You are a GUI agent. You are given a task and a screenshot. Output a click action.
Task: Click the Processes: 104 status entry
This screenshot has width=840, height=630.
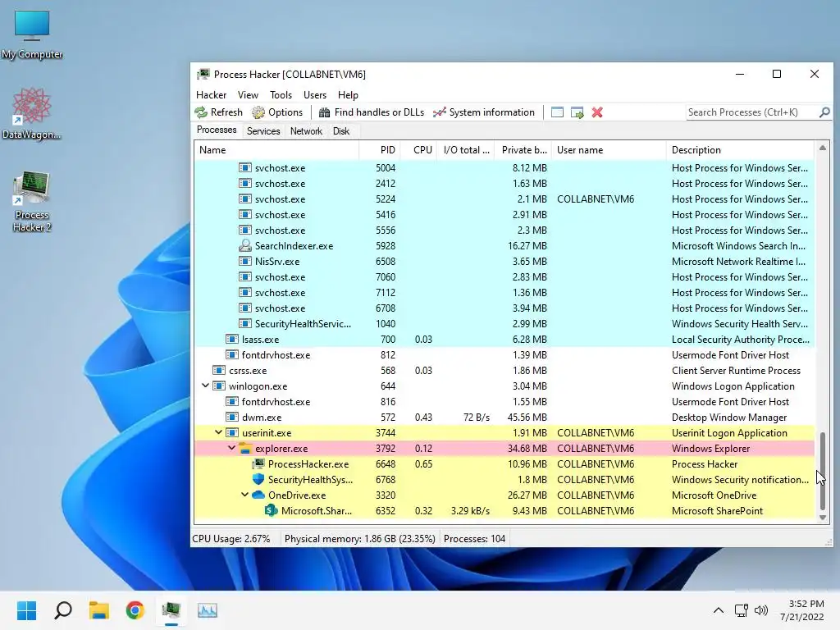475,538
